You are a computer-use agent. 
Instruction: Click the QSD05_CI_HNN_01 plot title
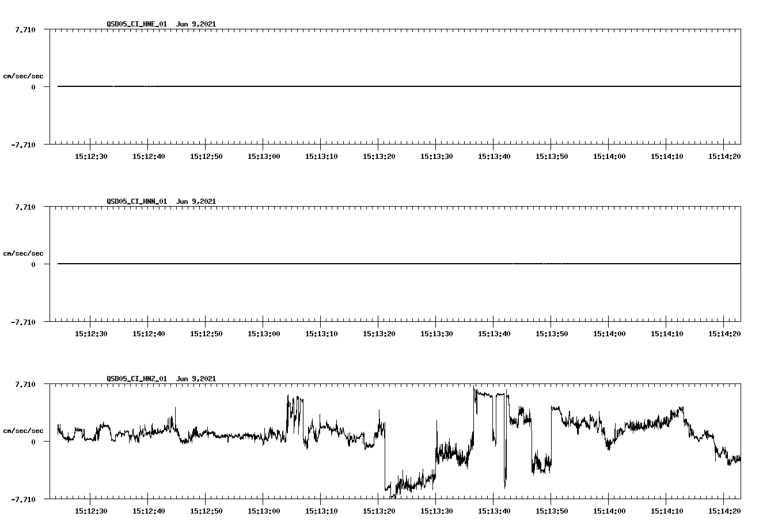(161, 202)
